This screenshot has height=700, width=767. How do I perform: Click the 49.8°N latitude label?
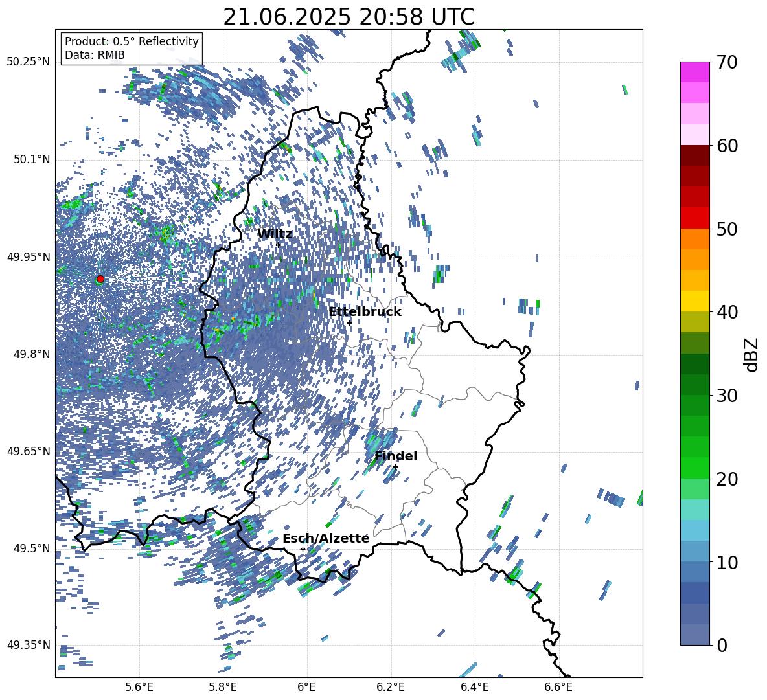tap(31, 354)
